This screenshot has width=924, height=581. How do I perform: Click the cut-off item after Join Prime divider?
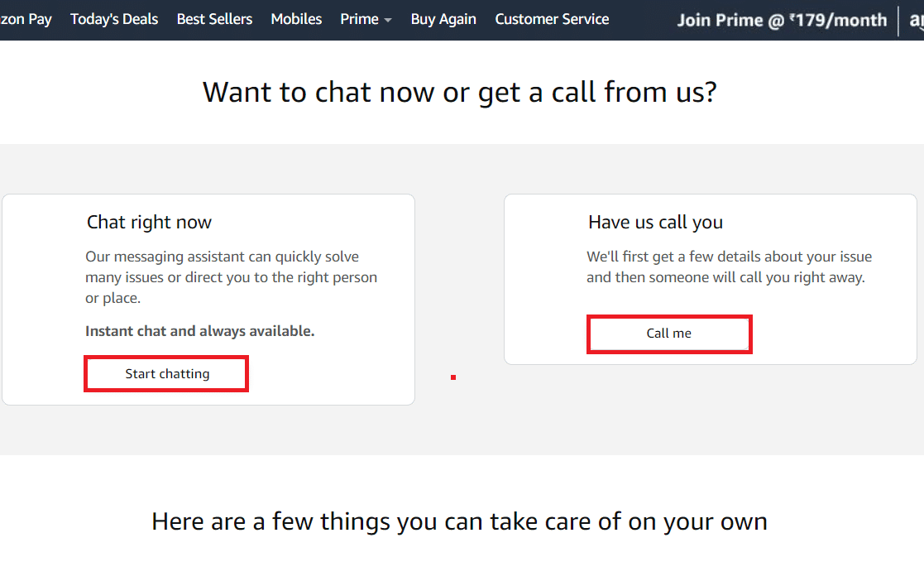[917, 21]
